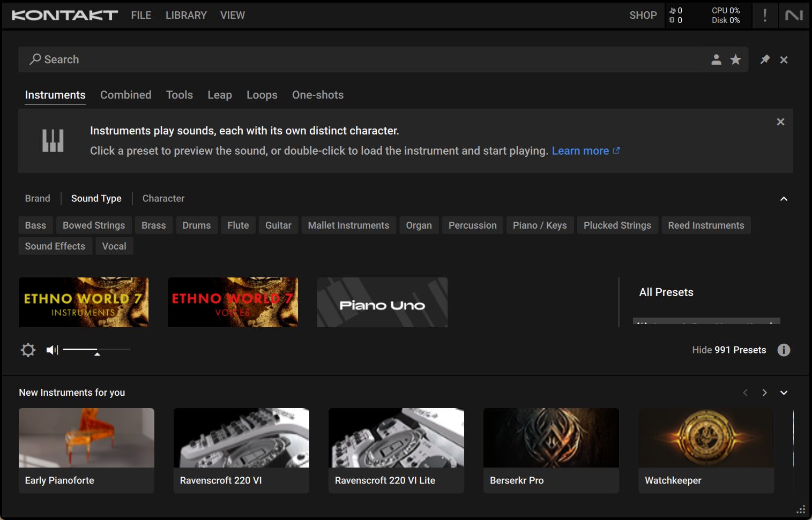Click the piano keys banner icon

[x=53, y=140]
